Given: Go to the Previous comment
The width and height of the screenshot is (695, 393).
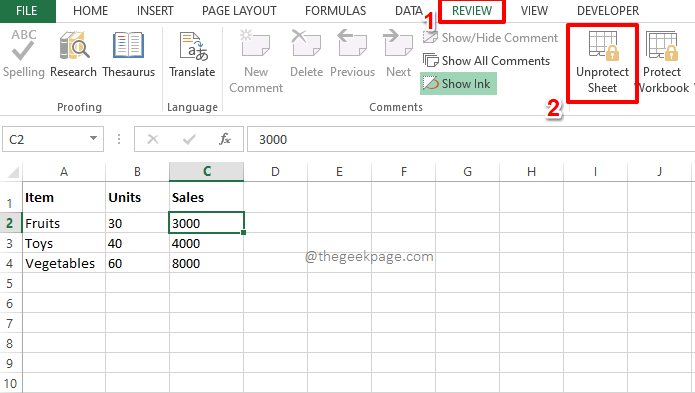Looking at the screenshot, I should tap(352, 54).
